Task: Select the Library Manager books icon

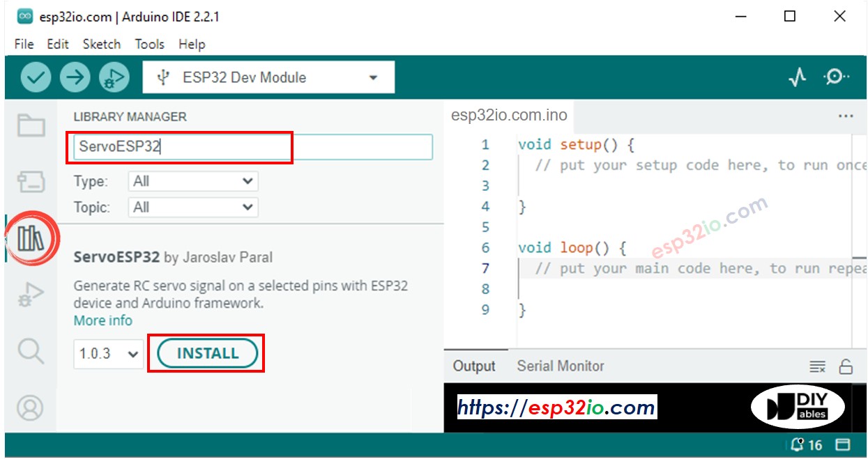Action: point(31,239)
